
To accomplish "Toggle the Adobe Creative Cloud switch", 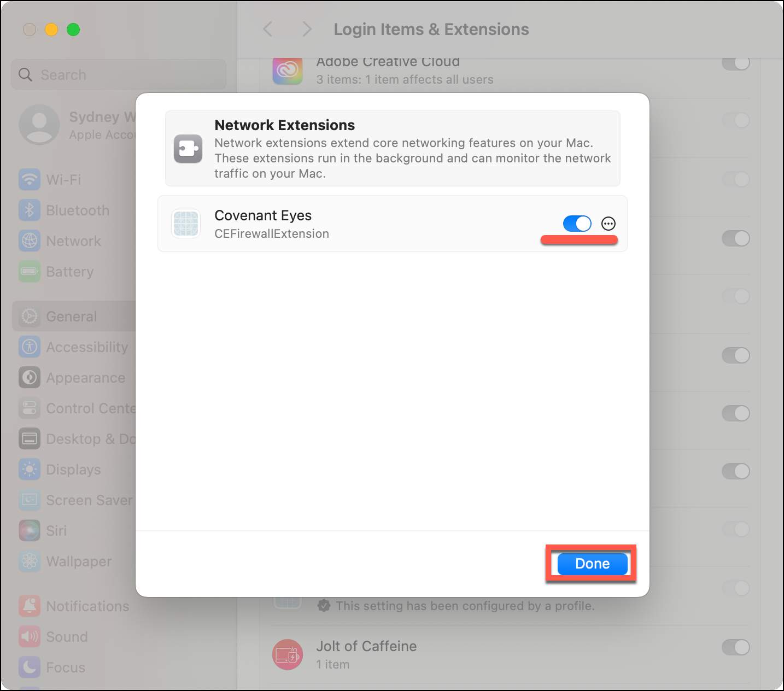I will 736,63.
